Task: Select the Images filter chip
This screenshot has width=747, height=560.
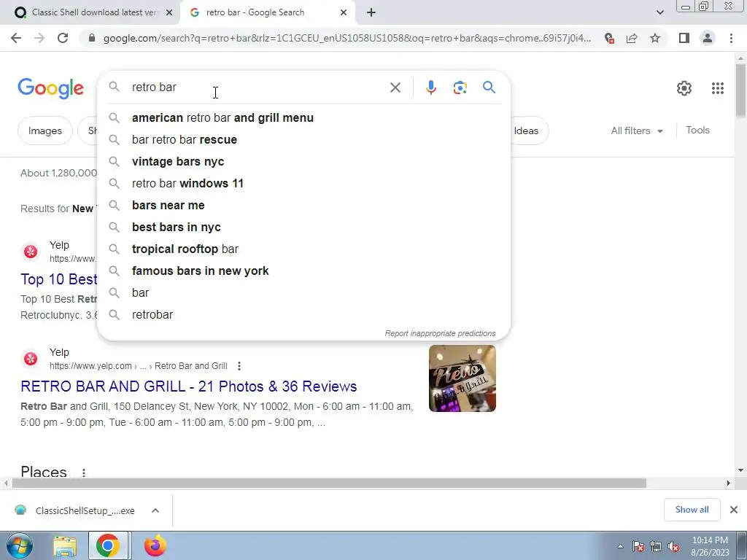Action: coord(44,131)
